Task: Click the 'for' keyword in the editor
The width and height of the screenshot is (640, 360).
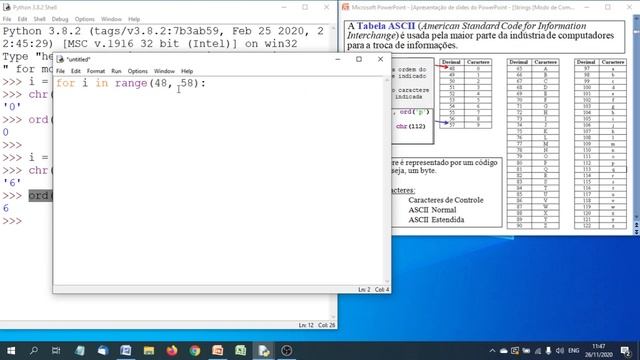Action: coord(65,83)
